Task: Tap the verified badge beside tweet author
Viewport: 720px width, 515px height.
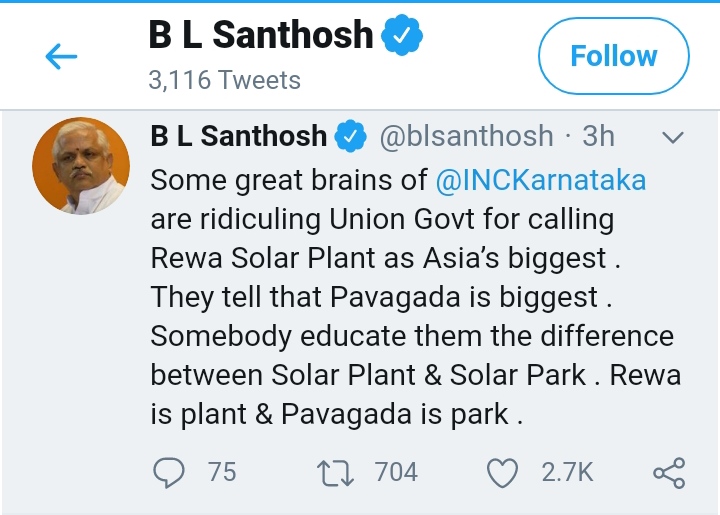Action: (351, 136)
